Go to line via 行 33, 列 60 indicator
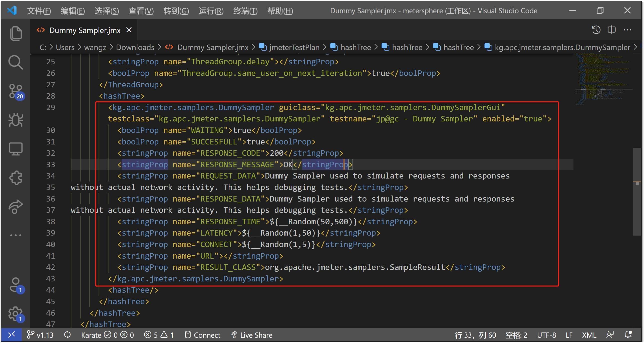644x344 pixels. 475,335
